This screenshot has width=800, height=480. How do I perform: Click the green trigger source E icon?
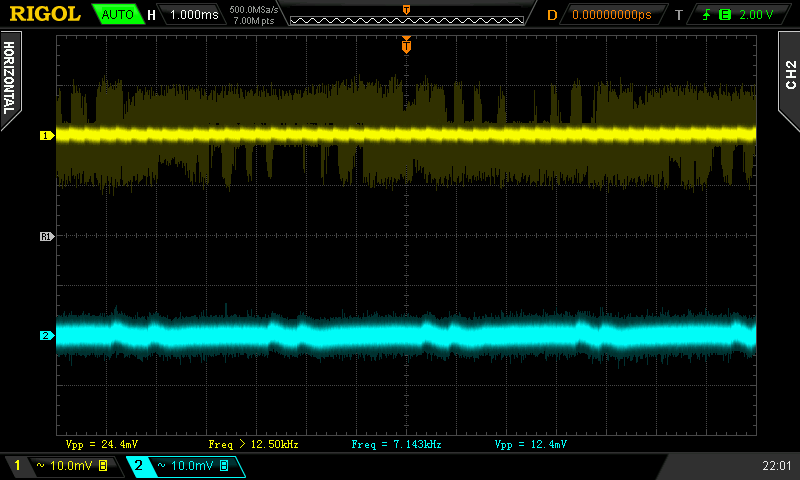[x=724, y=15]
